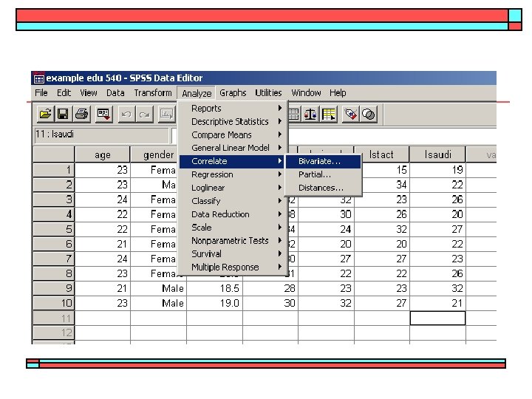Open the Data menu
The height and width of the screenshot is (399, 532).
(115, 92)
